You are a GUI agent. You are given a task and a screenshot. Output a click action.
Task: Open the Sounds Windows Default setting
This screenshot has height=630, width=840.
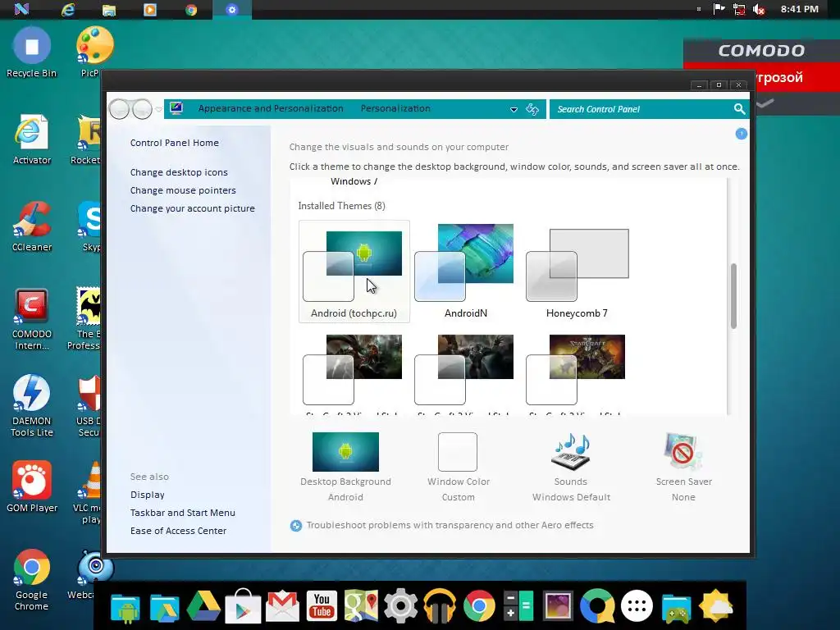[x=571, y=467]
